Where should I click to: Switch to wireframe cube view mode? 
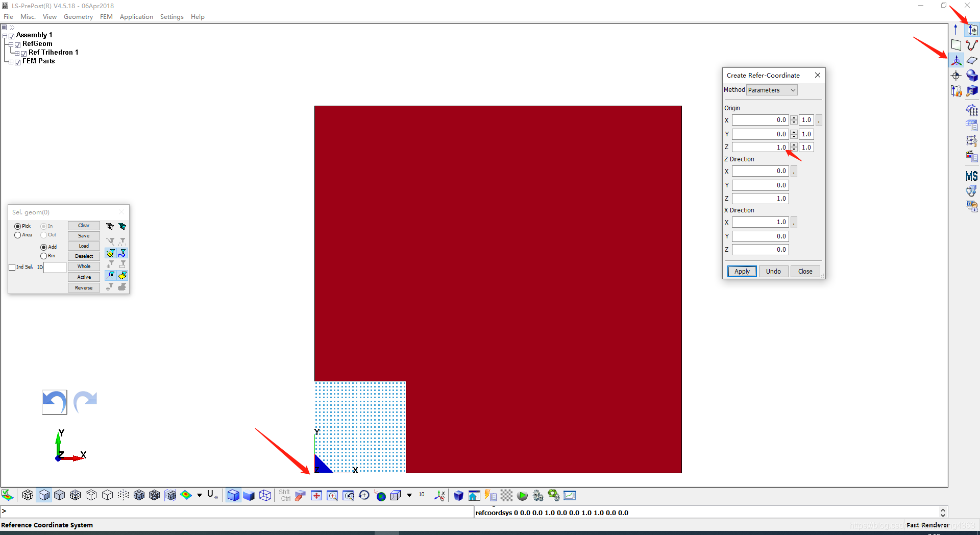(265, 496)
